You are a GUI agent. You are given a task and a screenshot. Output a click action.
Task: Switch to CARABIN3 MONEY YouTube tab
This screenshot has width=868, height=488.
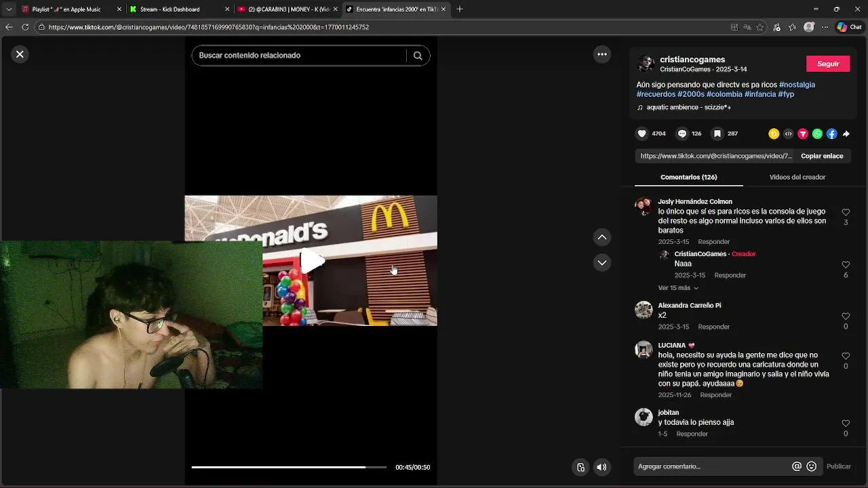[x=288, y=9]
